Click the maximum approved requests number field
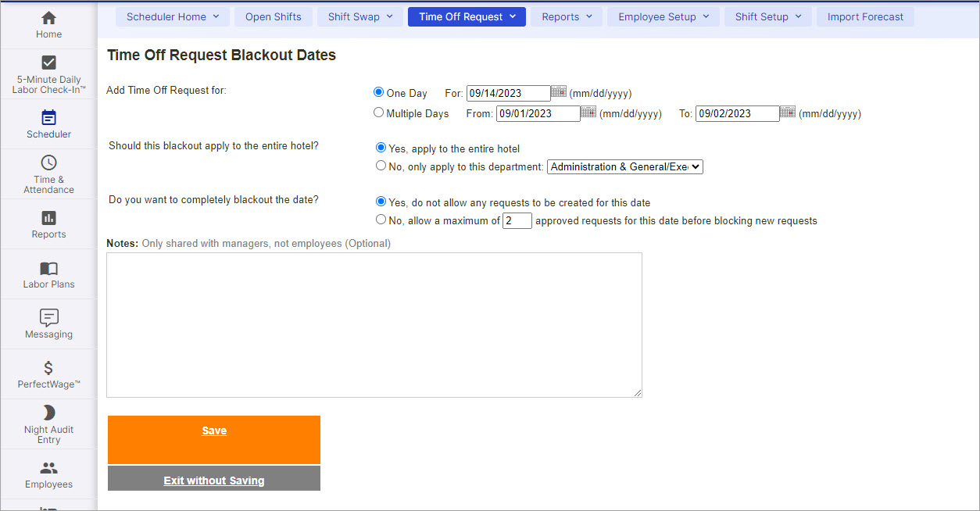980x511 pixels. point(517,221)
